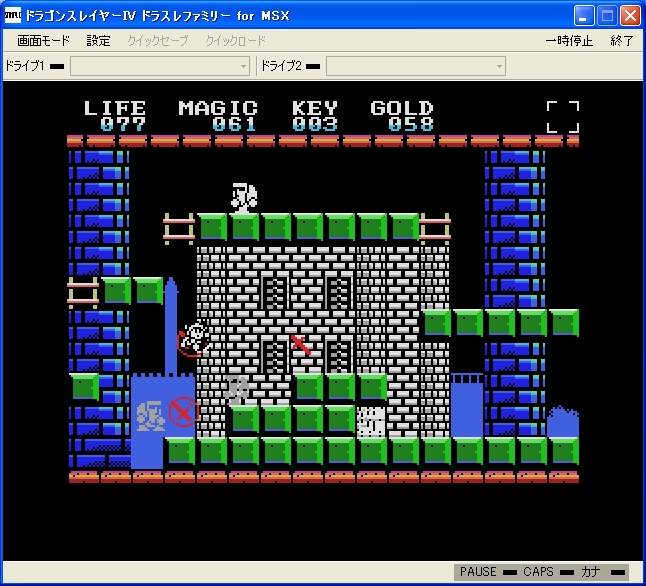The width and height of the screenshot is (646, 586).
Task: Click the player character sprite by the castle wall
Action: (x=194, y=338)
